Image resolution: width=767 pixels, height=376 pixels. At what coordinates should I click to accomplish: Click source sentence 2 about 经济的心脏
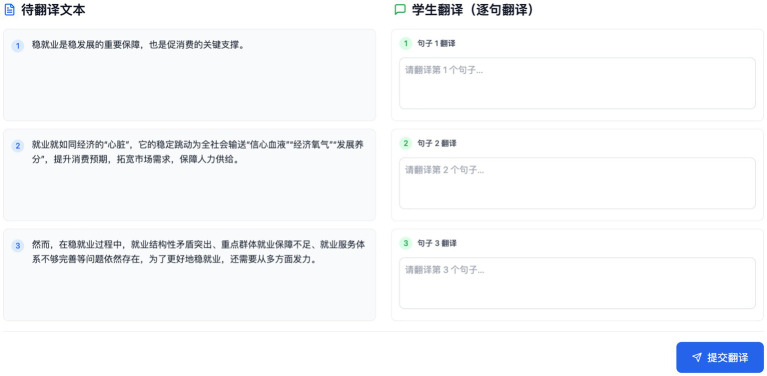tap(198, 152)
